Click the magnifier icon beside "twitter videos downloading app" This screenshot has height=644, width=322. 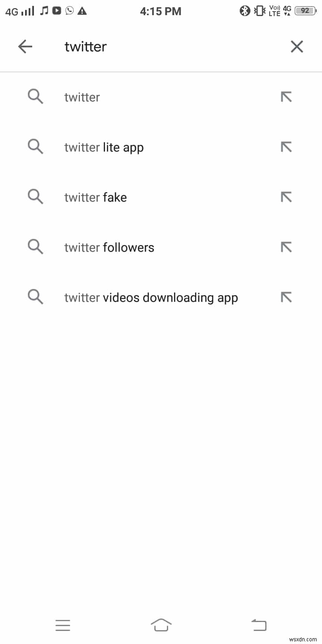click(36, 297)
